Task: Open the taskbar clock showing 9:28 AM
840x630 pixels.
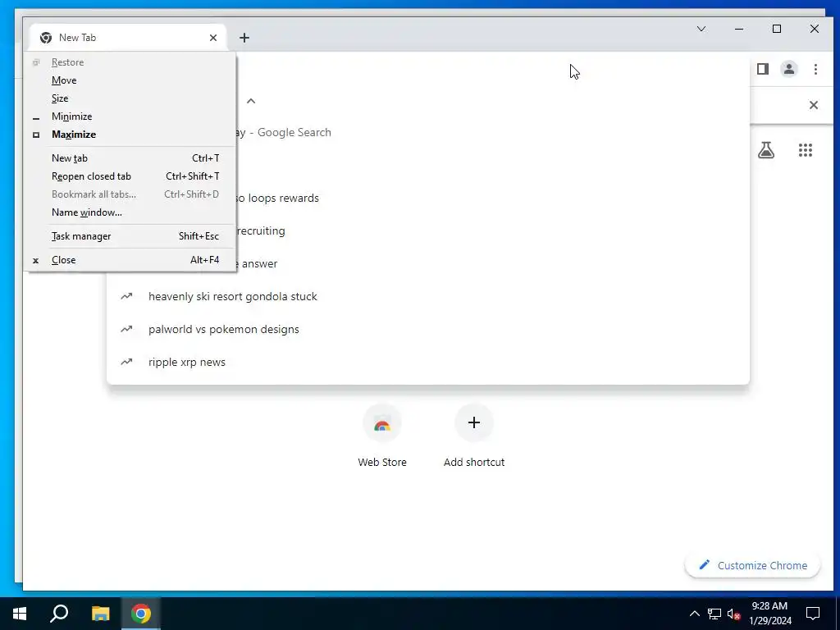Action: 769,614
